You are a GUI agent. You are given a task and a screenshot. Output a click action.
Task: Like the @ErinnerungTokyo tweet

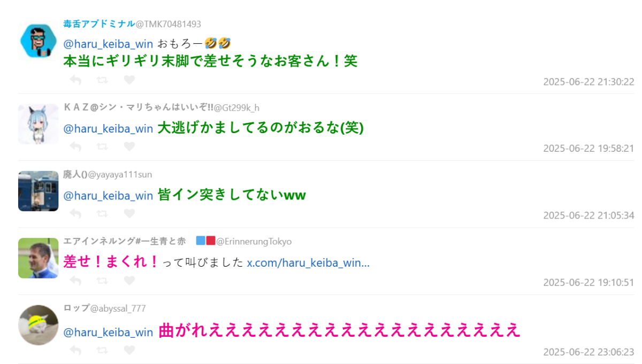click(x=129, y=280)
